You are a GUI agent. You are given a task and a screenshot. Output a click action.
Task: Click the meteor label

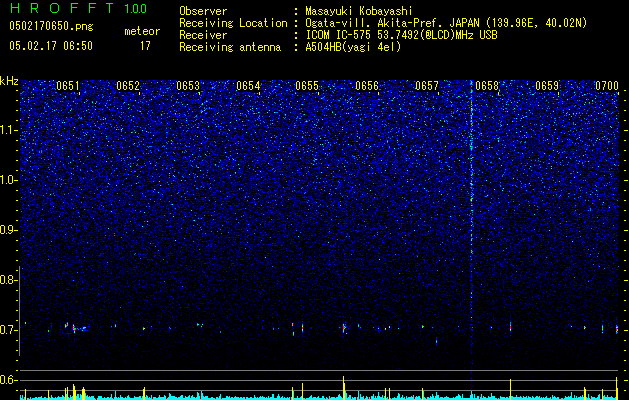(x=142, y=31)
